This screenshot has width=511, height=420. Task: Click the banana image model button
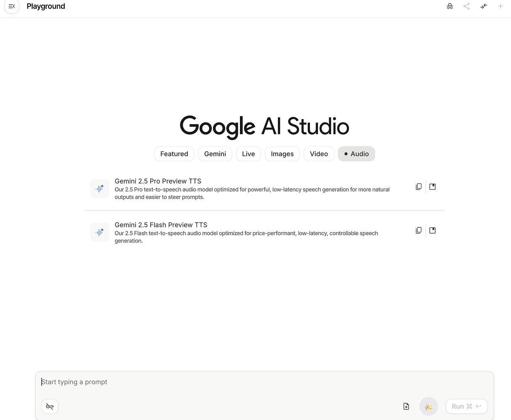tap(428, 406)
